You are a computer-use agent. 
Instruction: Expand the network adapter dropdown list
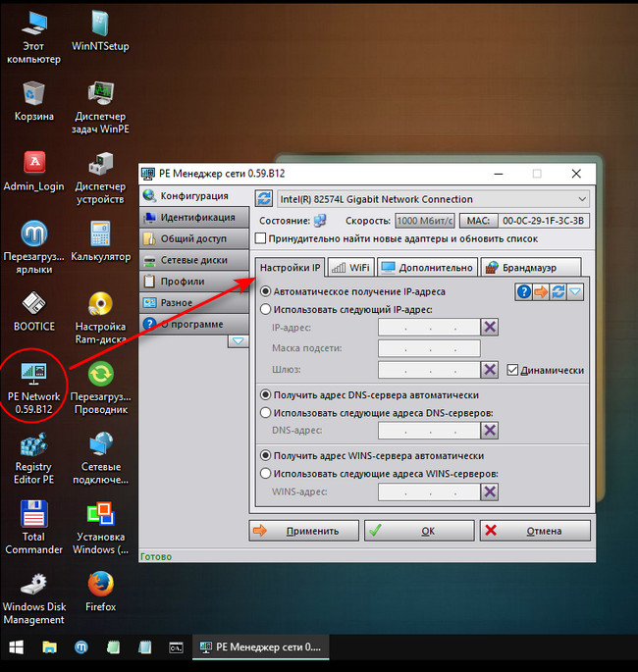point(582,199)
